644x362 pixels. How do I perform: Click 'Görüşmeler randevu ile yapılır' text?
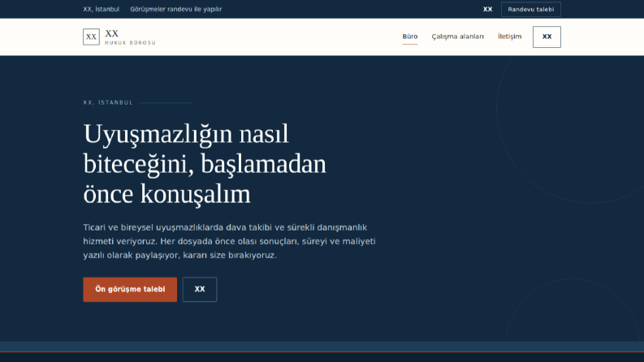175,9
